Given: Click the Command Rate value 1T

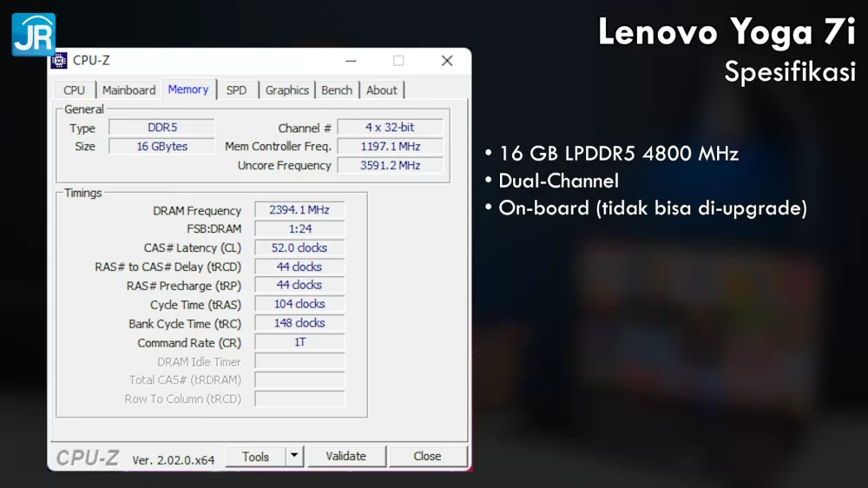Looking at the screenshot, I should tap(299, 342).
